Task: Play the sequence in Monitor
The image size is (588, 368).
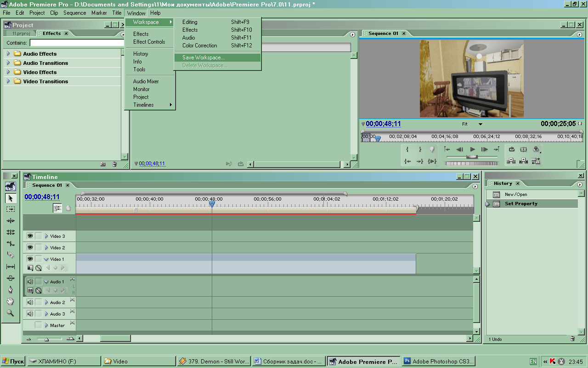Action: [472, 149]
